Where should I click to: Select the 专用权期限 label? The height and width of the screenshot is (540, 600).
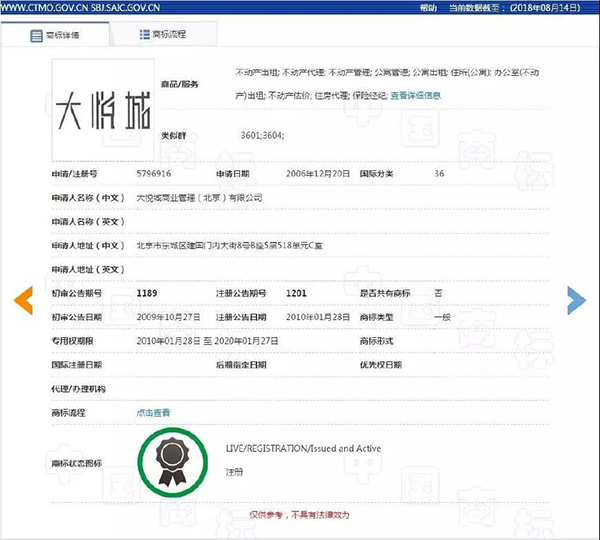(x=73, y=341)
